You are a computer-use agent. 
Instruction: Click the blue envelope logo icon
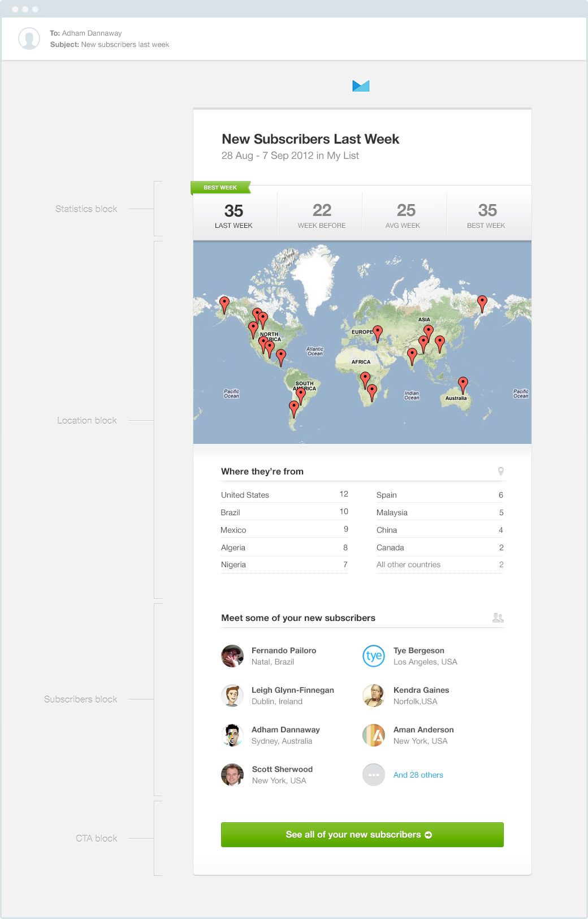[361, 86]
